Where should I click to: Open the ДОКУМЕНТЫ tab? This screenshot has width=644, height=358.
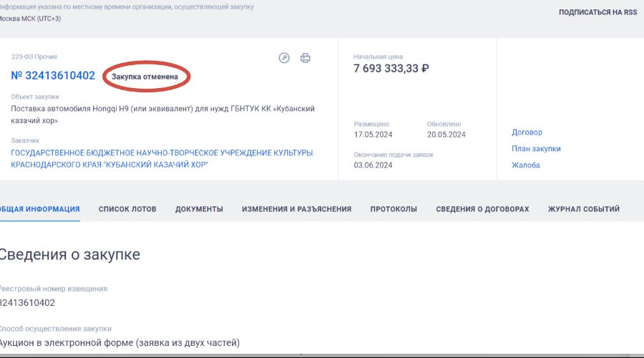pyautogui.click(x=199, y=209)
